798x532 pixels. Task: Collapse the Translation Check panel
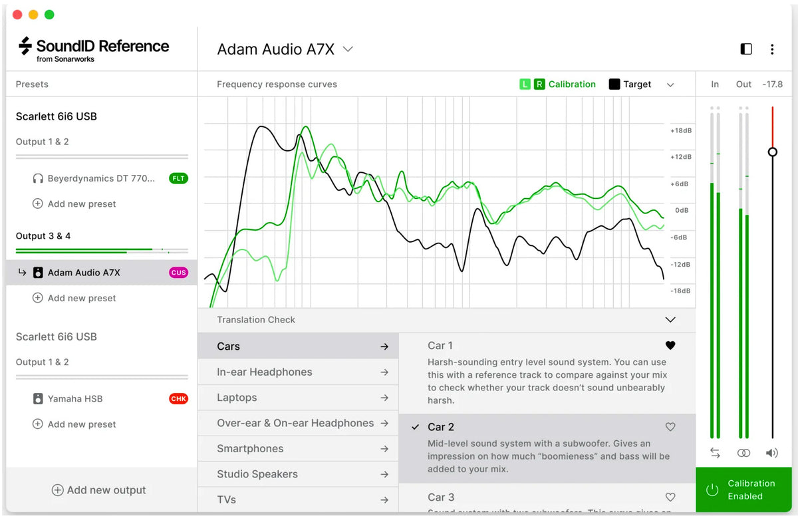pyautogui.click(x=670, y=320)
